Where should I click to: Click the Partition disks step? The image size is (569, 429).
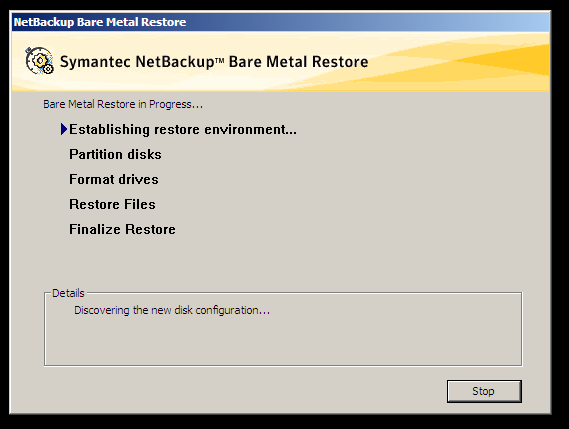[x=115, y=155]
